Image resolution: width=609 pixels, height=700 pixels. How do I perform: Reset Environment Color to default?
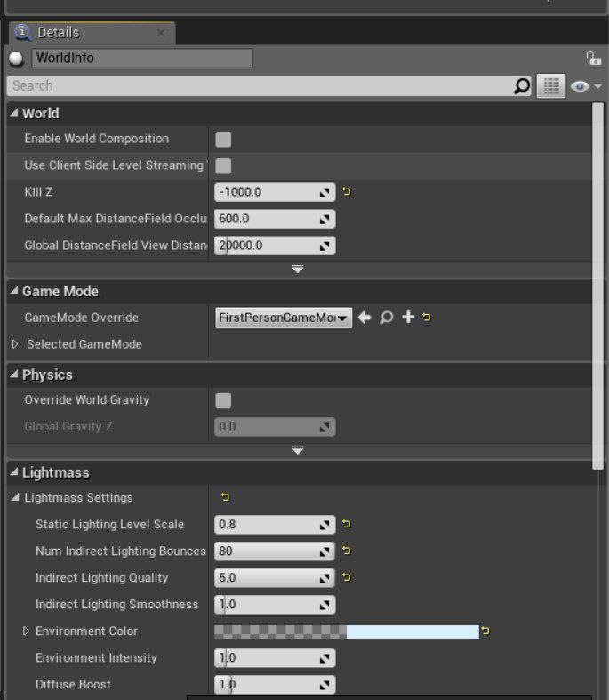(485, 631)
